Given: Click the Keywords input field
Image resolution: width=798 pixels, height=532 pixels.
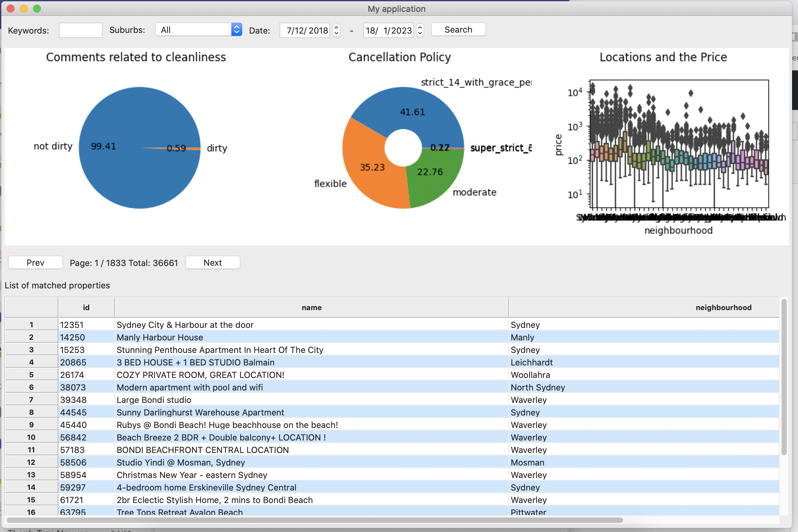Looking at the screenshot, I should 80,30.
